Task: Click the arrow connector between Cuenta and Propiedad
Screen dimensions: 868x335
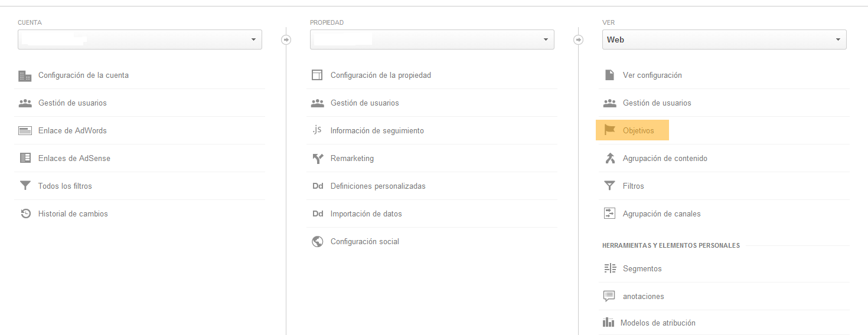Action: 286,40
